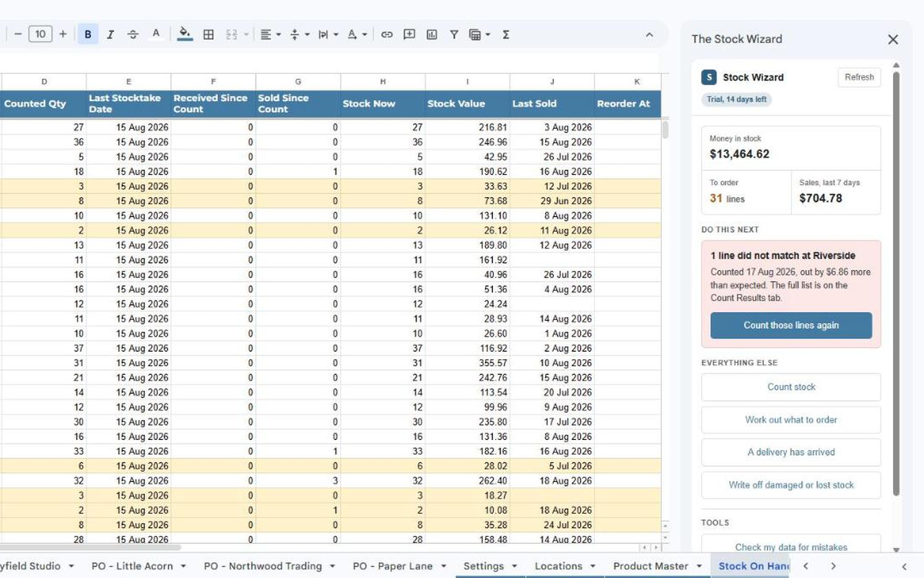Click the side panel collapse chevron at bottom right
924x578 pixels.
coord(904,566)
